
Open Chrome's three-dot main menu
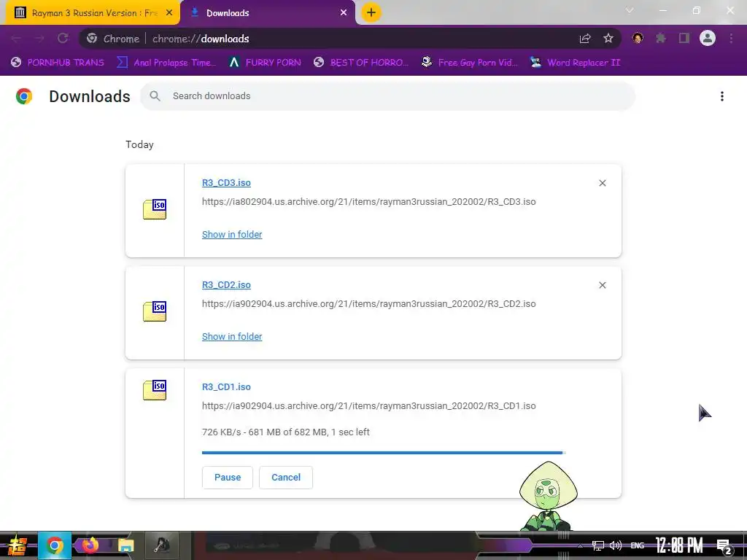(731, 38)
